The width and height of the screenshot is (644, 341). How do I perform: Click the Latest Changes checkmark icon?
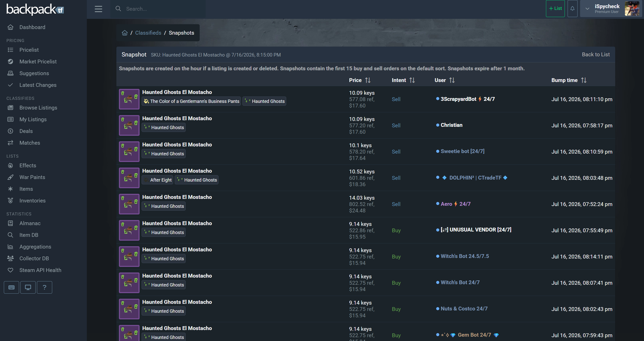tap(10, 85)
